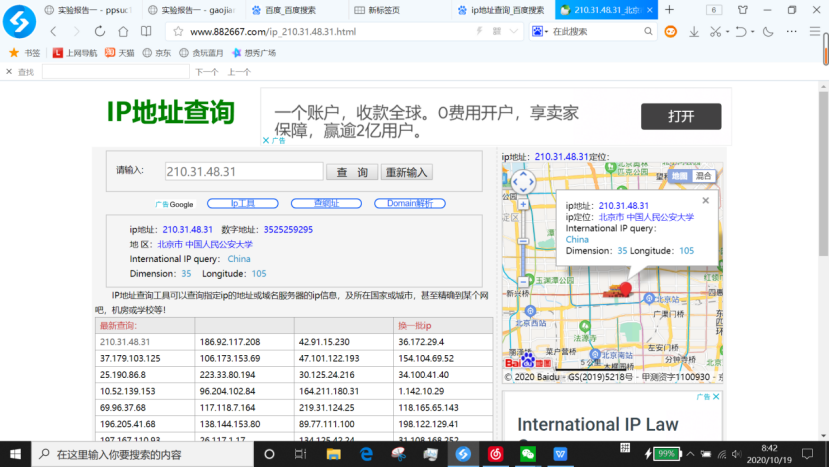Select IP 154.104.69.52 in the table
Screen dimensions: 830x467
tap(426, 358)
